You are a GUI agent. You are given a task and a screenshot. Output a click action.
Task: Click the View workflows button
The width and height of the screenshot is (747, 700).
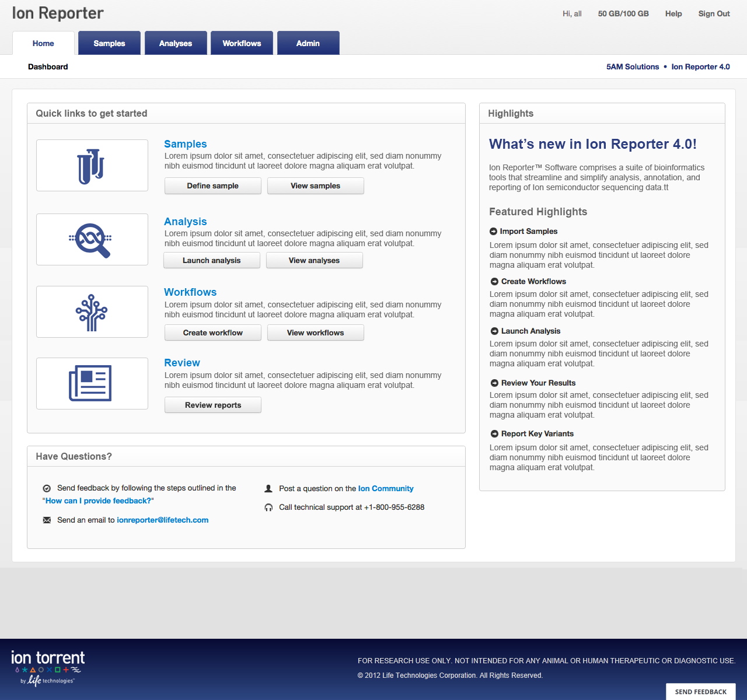(x=316, y=333)
